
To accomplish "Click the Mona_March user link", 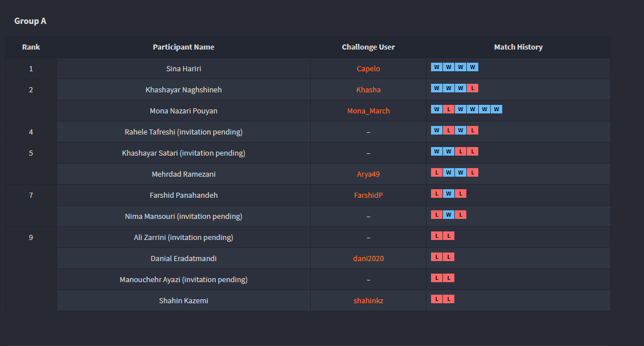I will pos(368,111).
